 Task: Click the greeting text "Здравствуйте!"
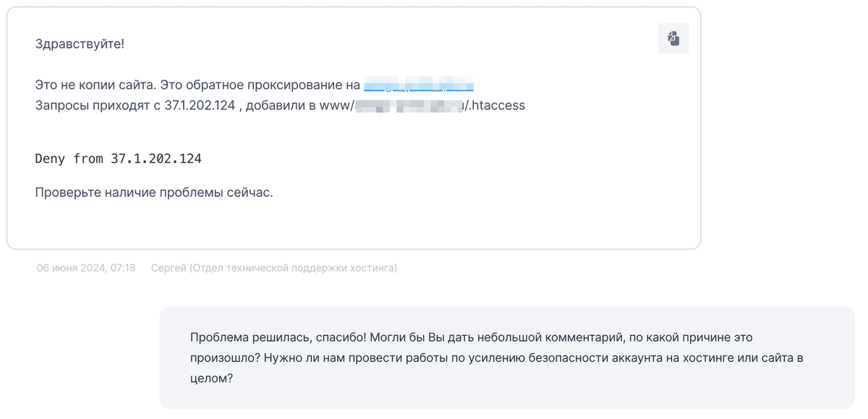coord(80,44)
